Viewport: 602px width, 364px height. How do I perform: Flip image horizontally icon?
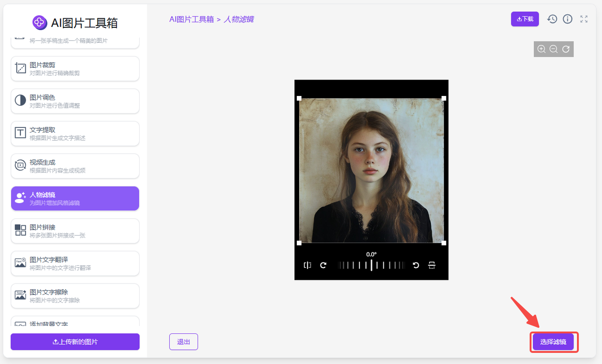coord(308,265)
